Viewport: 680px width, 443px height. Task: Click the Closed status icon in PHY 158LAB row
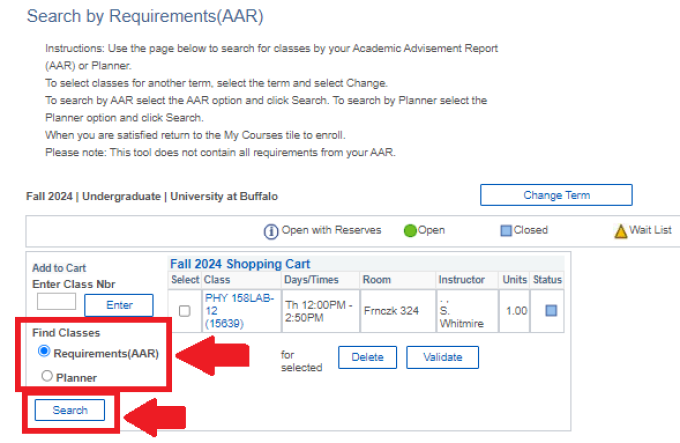(552, 311)
